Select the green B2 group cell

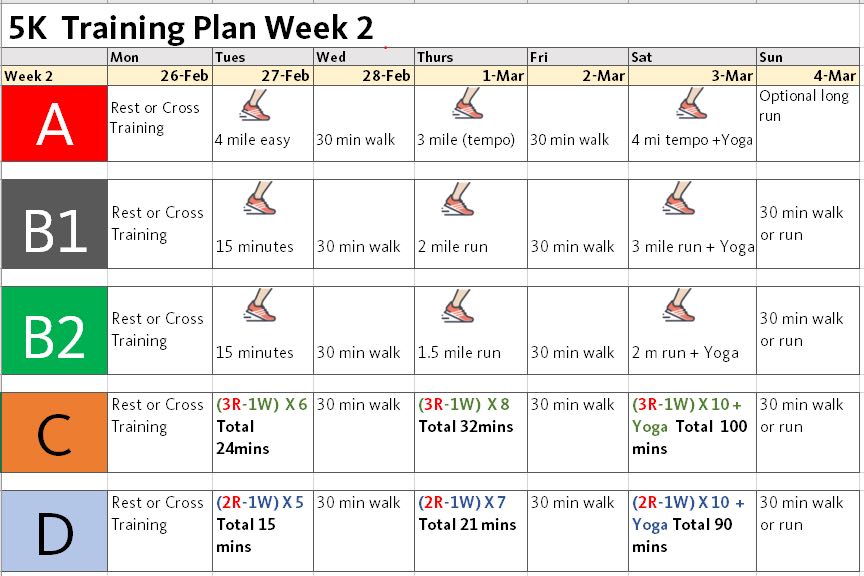[55, 331]
